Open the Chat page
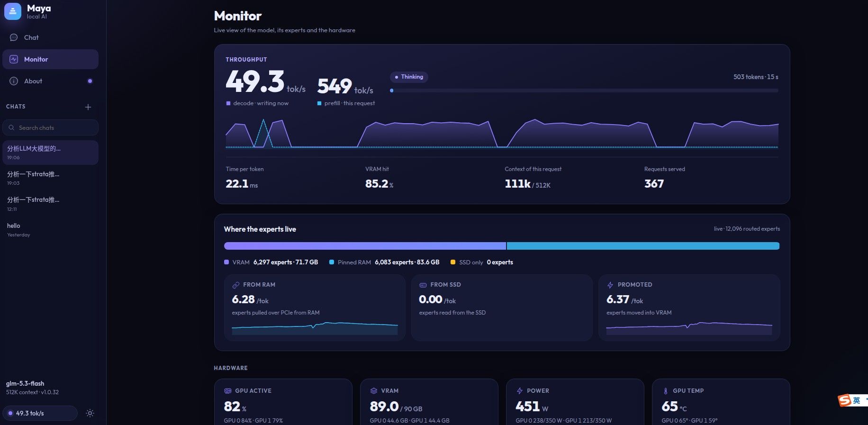Screen dimensions: 868x425 pos(50,37)
